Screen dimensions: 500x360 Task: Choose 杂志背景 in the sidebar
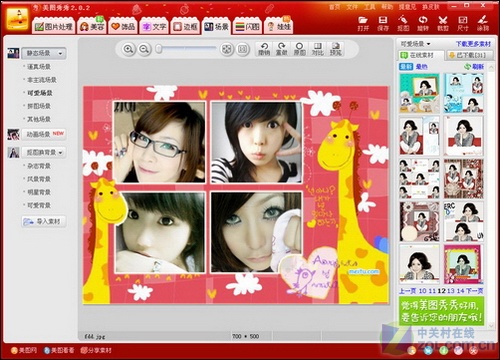click(39, 166)
